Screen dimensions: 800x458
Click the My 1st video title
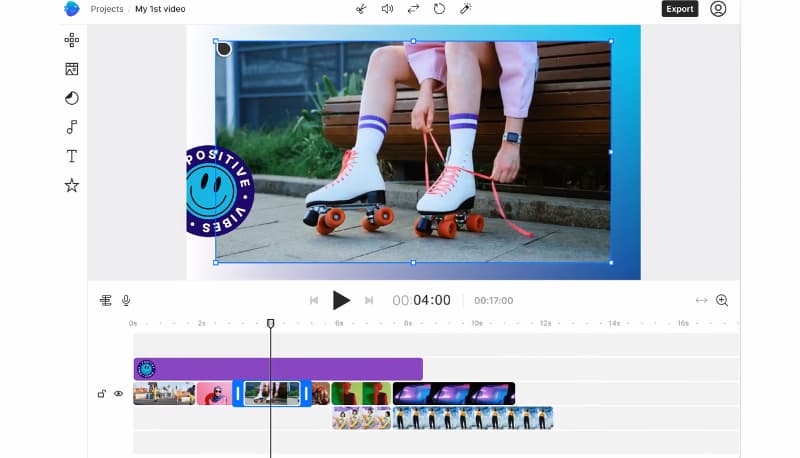pyautogui.click(x=160, y=9)
